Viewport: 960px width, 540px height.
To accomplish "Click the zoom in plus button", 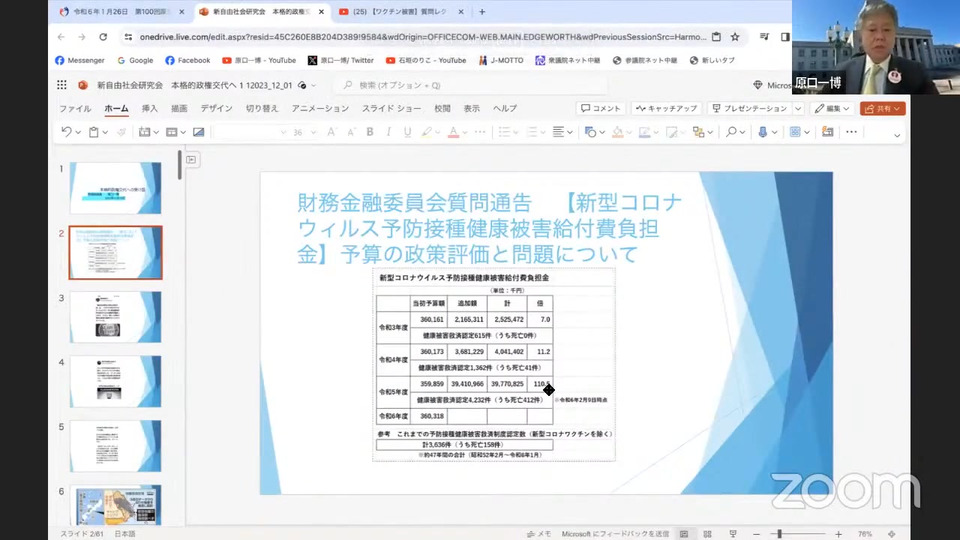I will tap(838, 534).
